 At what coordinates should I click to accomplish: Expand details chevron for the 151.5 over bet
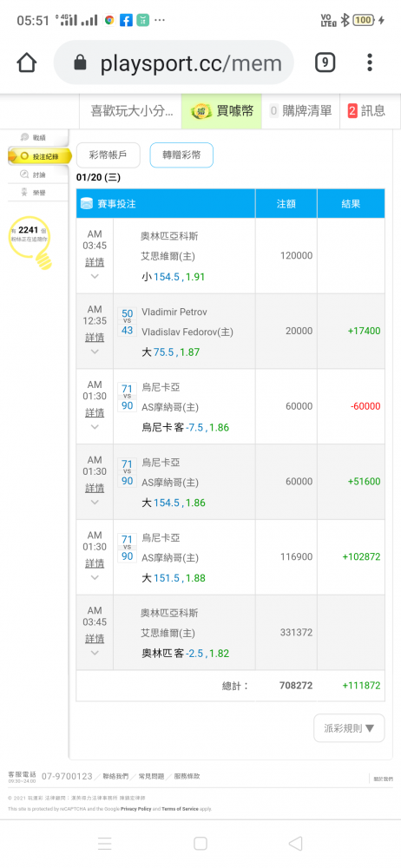95,577
